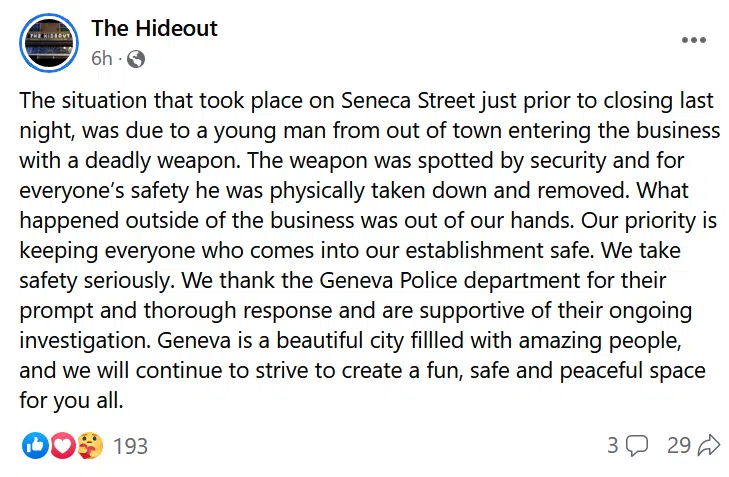Click the Care hug emoji reaction icon
This screenshot has height=477, width=729.
pyautogui.click(x=88, y=445)
